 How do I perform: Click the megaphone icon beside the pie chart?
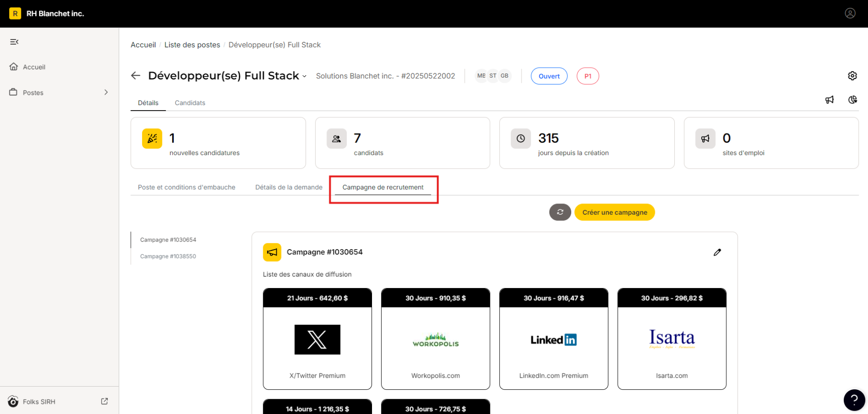point(829,100)
